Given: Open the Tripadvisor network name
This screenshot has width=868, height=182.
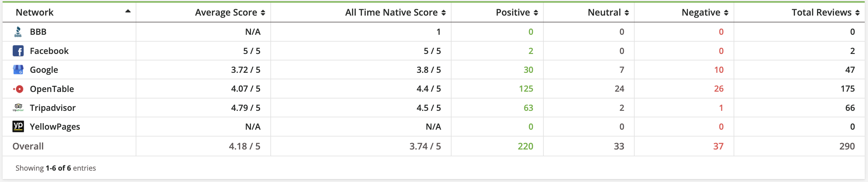Looking at the screenshot, I should click(x=53, y=108).
